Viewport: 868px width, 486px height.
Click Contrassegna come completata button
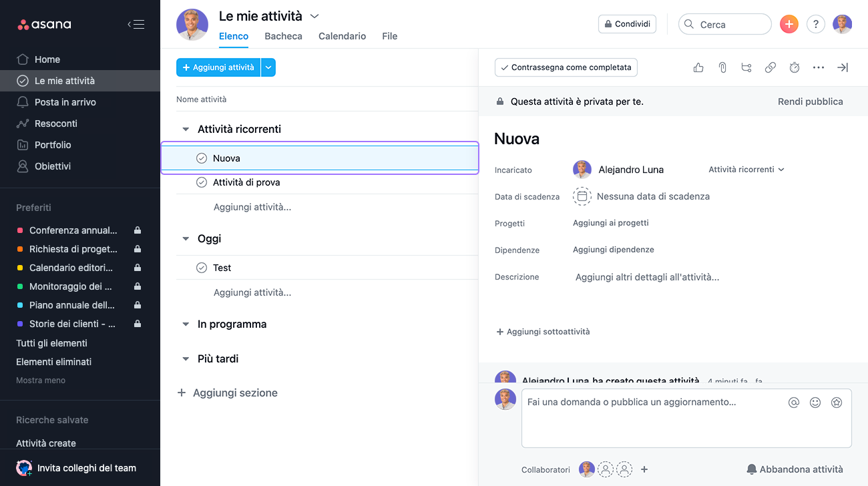click(566, 67)
